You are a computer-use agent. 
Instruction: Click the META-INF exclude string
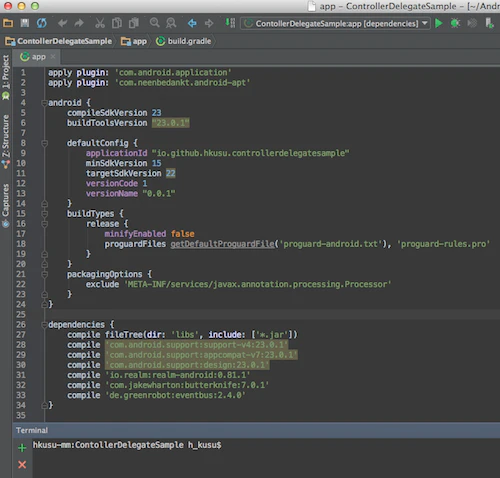[x=257, y=284]
